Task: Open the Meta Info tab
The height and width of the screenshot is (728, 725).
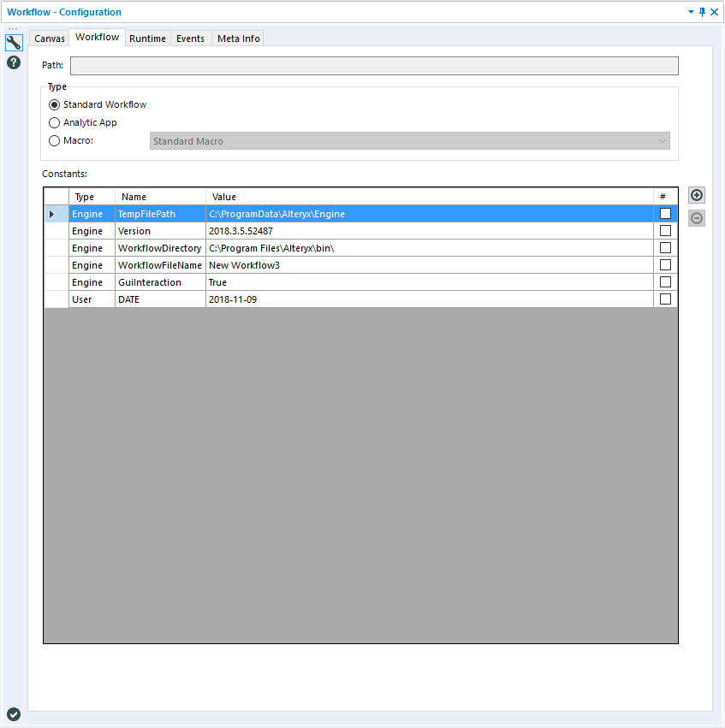Action: pyautogui.click(x=237, y=38)
